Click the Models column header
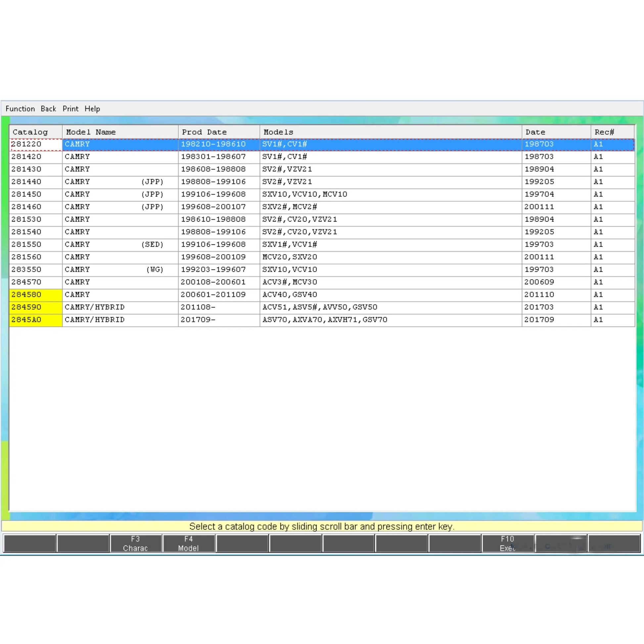 391,132
